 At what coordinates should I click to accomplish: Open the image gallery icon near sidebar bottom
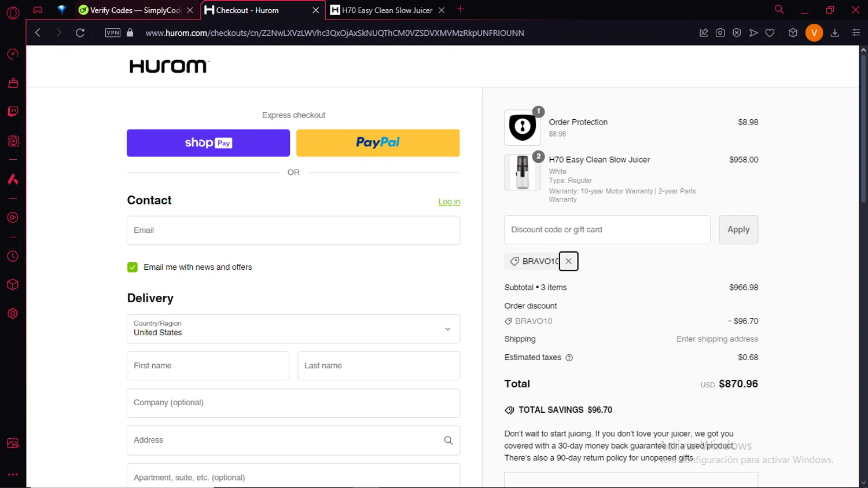[x=13, y=443]
